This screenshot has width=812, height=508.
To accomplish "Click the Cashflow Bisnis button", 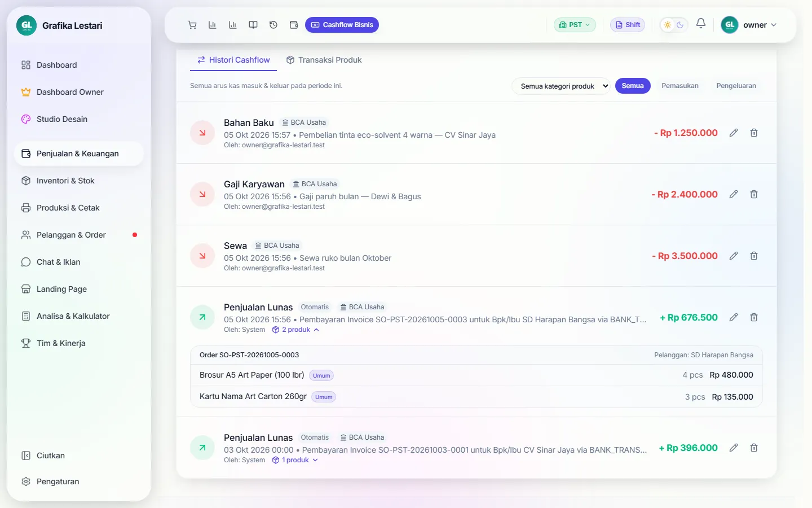I will [x=342, y=25].
